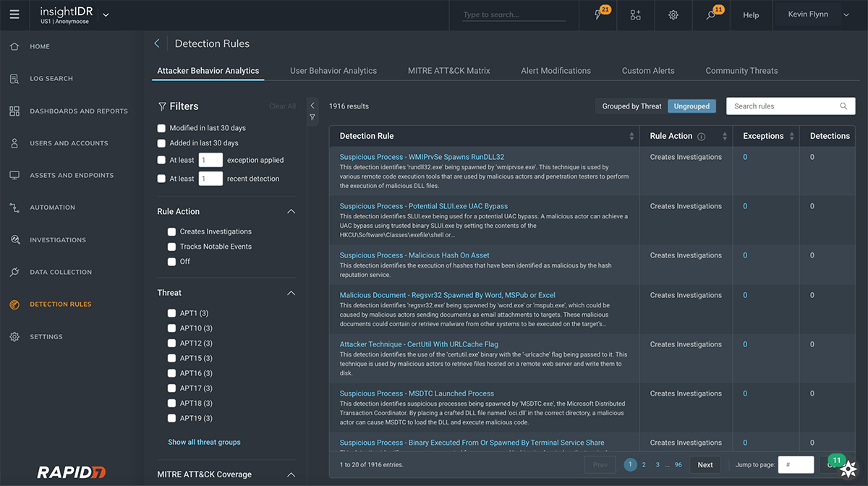This screenshot has width=868, height=486.
Task: Click the Log Search sidebar icon
Action: tap(14, 79)
